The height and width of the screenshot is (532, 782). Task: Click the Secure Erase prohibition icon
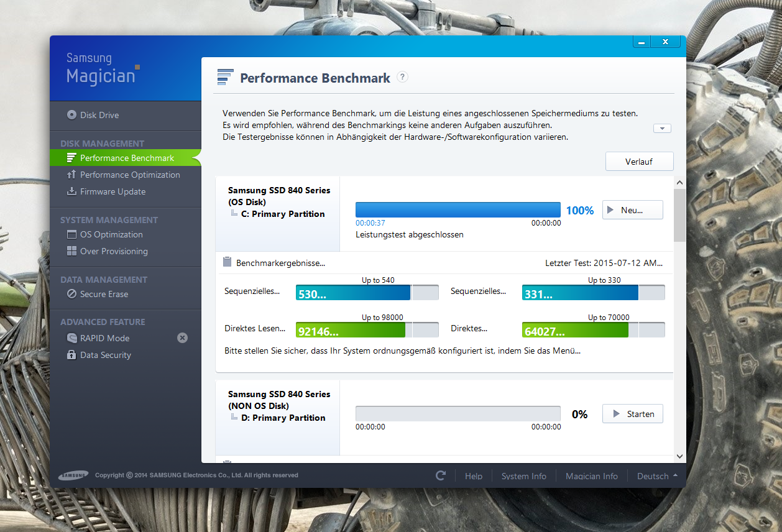(71, 294)
